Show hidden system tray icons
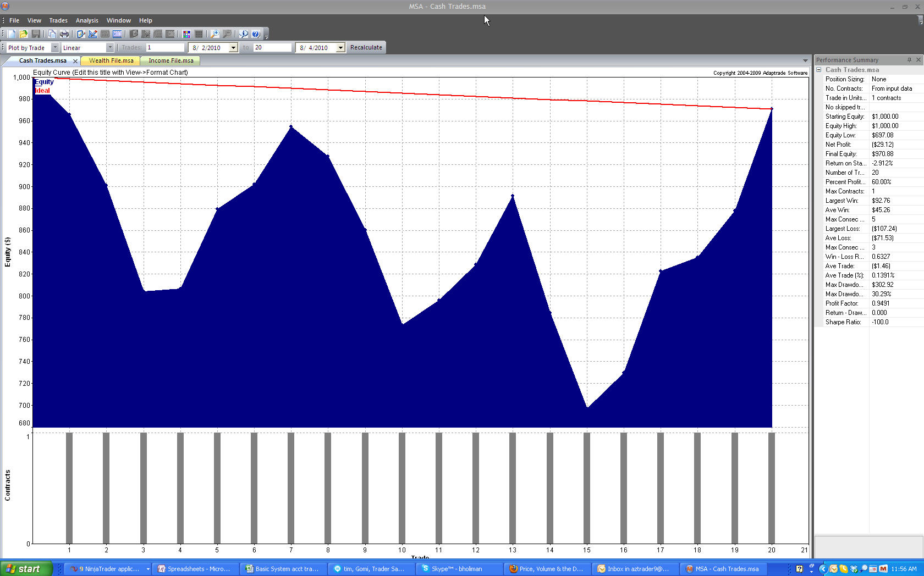Viewport: 924px width, 576px height. pyautogui.click(x=823, y=569)
